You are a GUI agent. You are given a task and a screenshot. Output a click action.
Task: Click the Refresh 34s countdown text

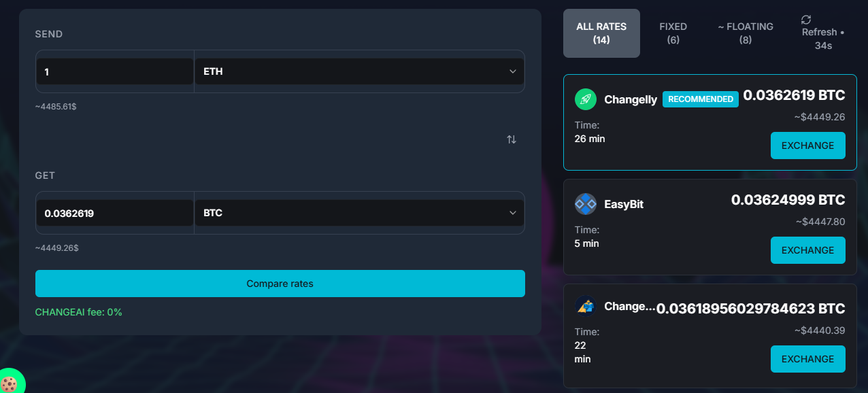pos(823,39)
